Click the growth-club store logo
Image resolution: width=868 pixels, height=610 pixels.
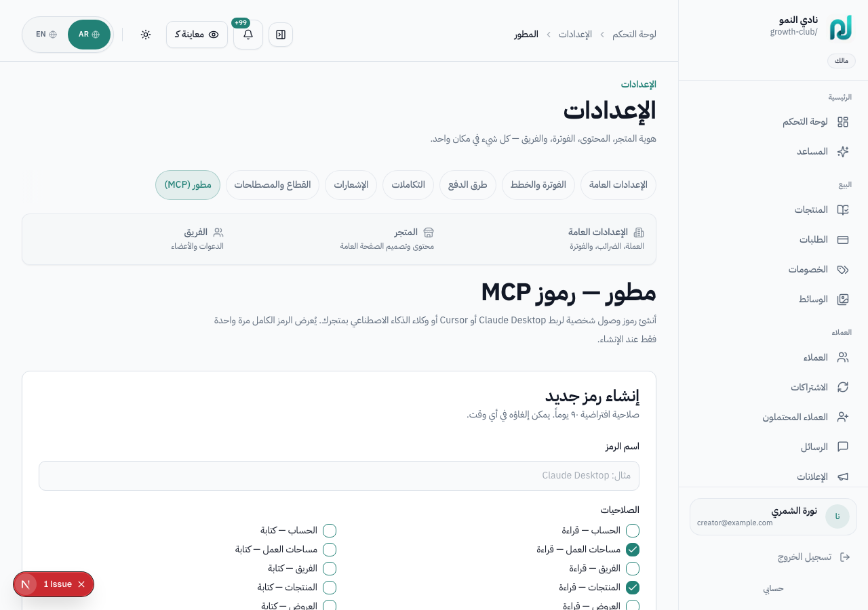point(840,28)
